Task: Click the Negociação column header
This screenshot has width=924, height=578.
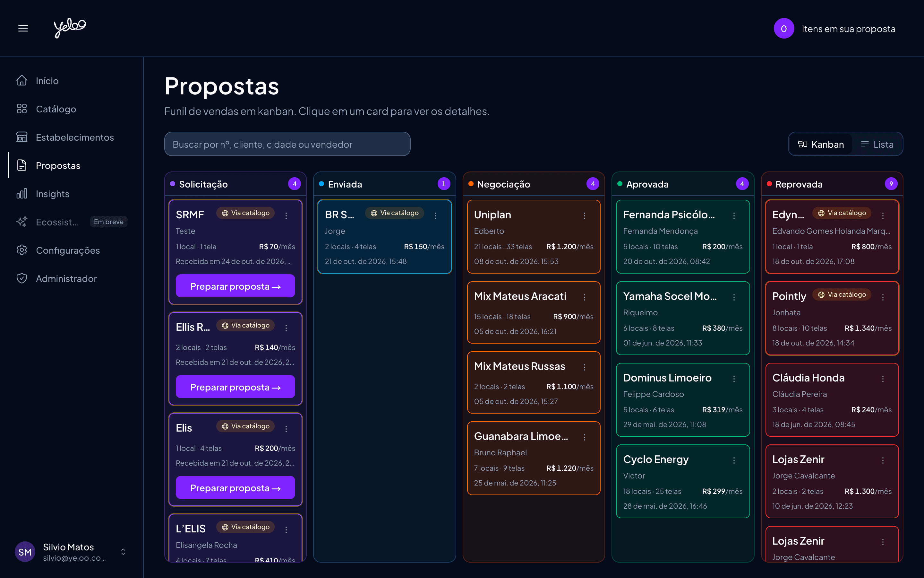Action: (534, 184)
